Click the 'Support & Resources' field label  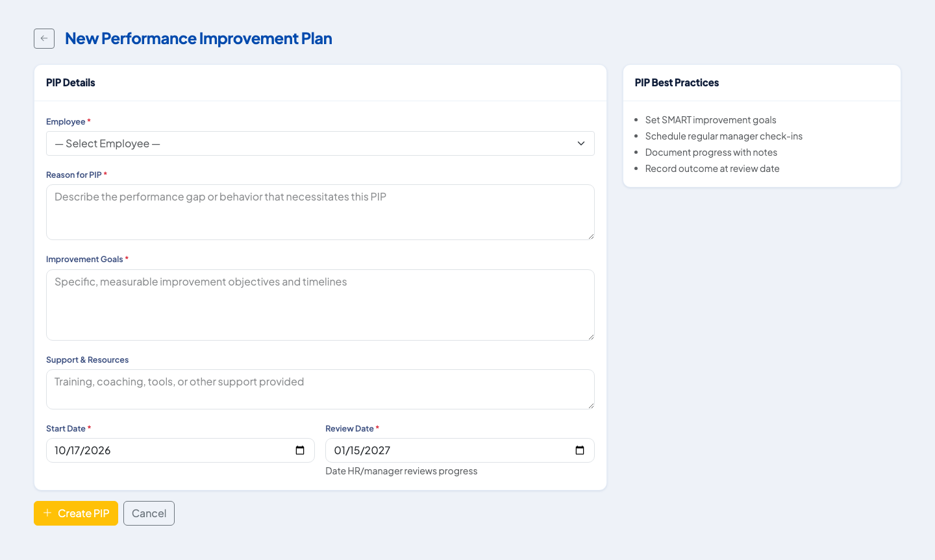coord(88,359)
